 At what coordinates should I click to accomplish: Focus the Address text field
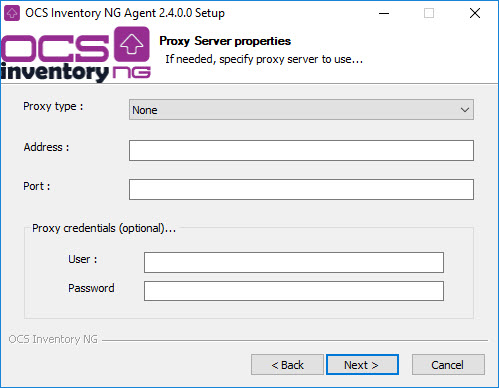(x=301, y=150)
